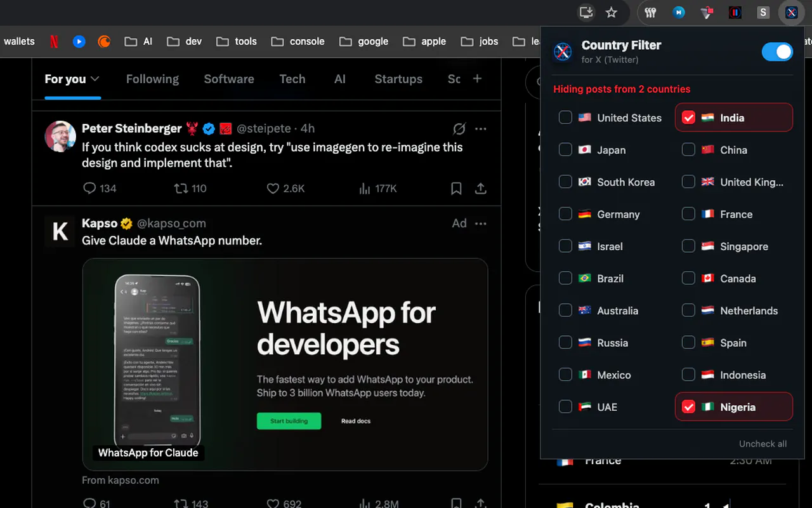
Task: Check the Singapore checkbox
Action: pyautogui.click(x=688, y=246)
